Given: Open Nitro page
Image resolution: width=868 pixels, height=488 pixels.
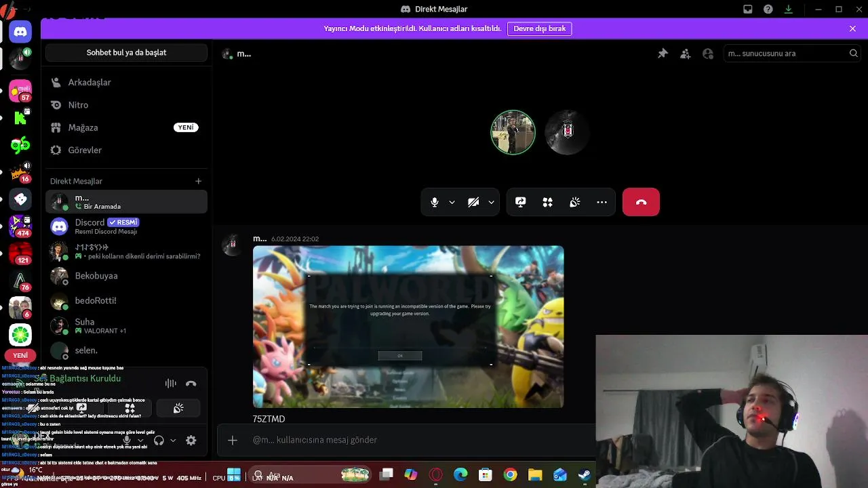Looking at the screenshot, I should point(126,105).
